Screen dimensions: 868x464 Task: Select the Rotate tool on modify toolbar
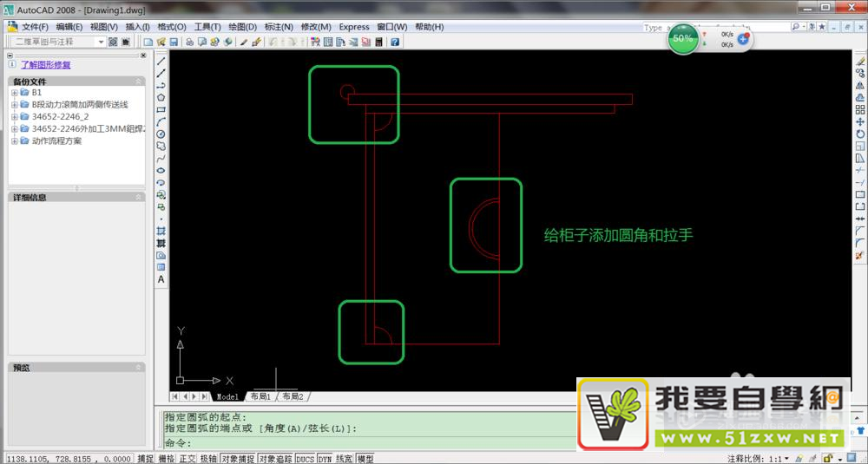859,134
